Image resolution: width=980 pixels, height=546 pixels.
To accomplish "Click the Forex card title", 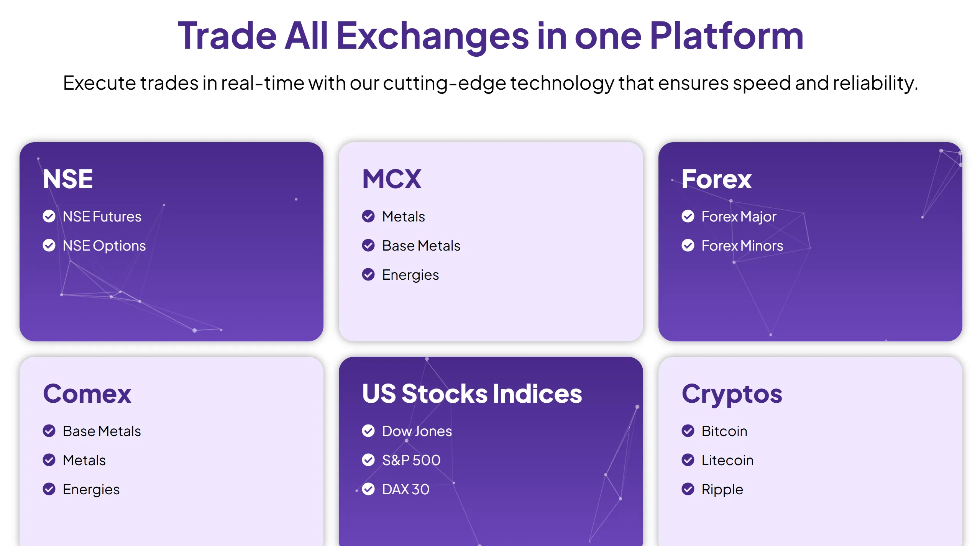I will [716, 179].
